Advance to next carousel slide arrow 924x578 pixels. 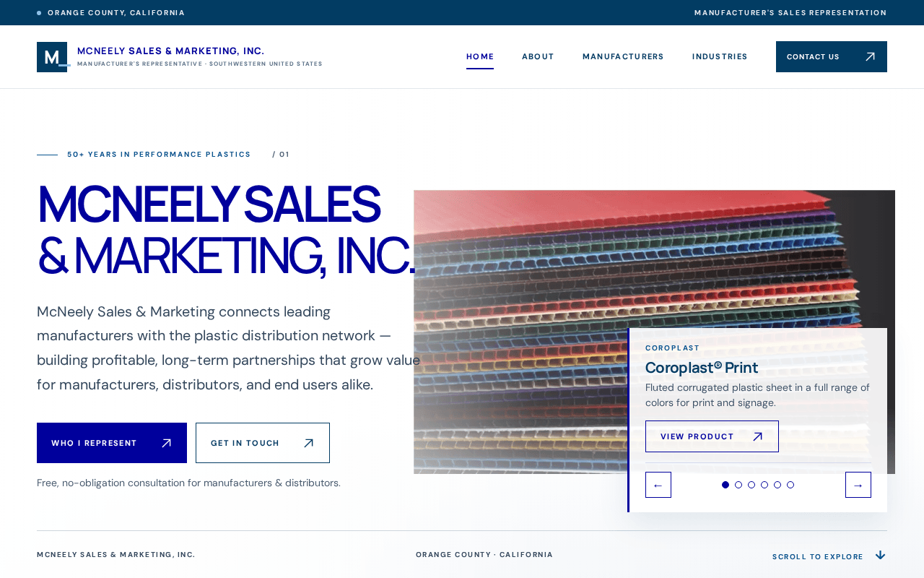pos(858,485)
